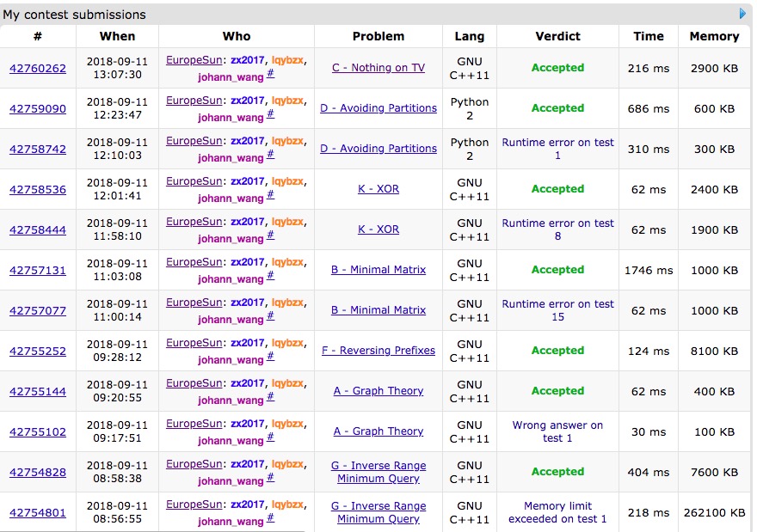Click the blue arrow in the submissions header

[x=742, y=14]
